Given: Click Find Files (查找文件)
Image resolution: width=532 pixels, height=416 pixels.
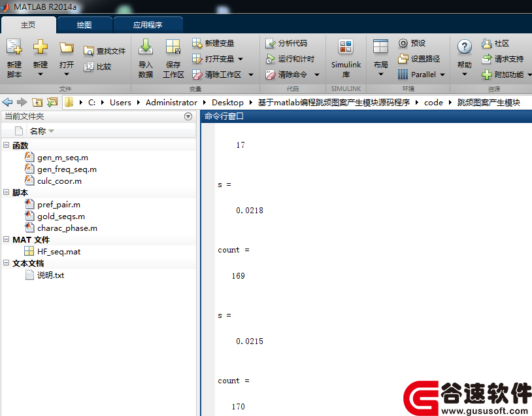Looking at the screenshot, I should pos(105,51).
